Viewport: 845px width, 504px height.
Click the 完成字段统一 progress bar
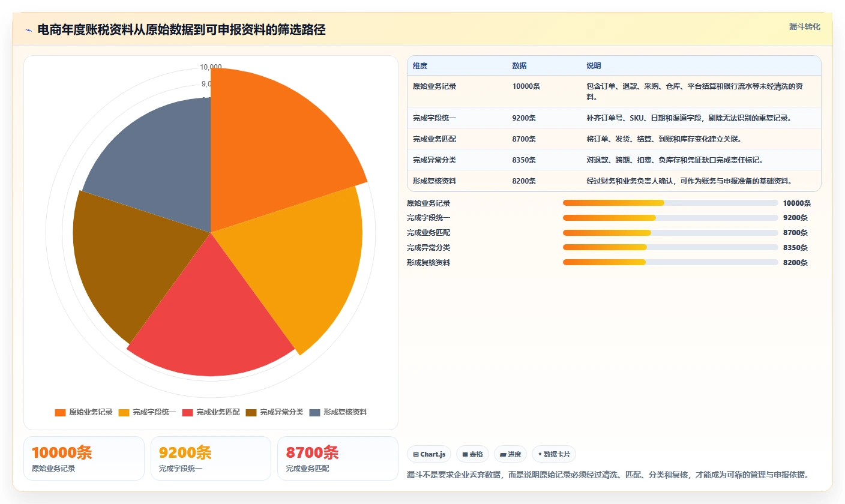[x=670, y=218]
